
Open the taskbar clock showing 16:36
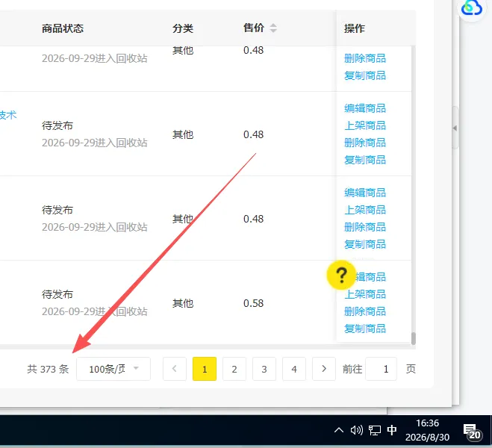coord(427,430)
